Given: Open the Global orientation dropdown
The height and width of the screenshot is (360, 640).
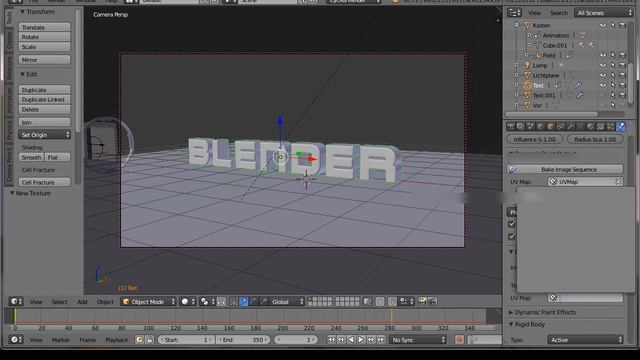Looking at the screenshot, I should [x=288, y=302].
